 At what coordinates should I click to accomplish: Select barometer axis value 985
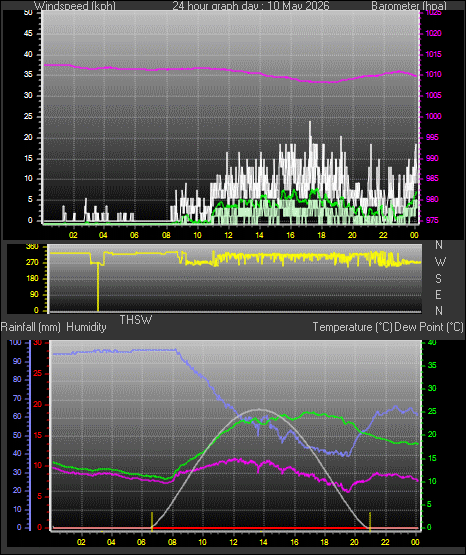432,178
